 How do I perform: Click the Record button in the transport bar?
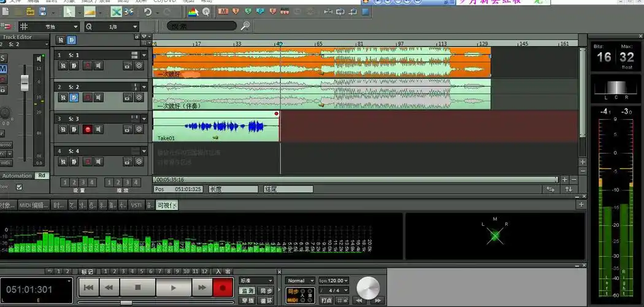(x=222, y=287)
